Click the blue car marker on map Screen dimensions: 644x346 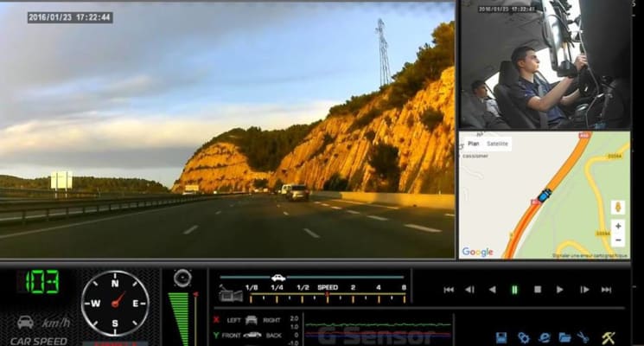pos(545,195)
